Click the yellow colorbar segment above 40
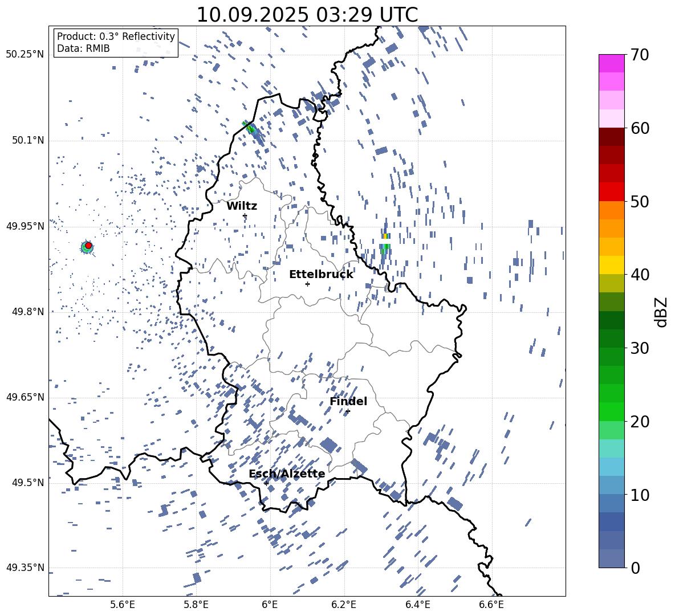Viewport: 675px width, 616px height. click(611, 265)
